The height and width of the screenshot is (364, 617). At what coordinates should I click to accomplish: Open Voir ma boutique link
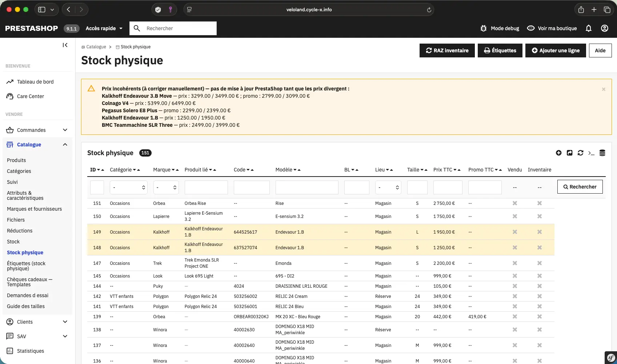[x=552, y=28]
